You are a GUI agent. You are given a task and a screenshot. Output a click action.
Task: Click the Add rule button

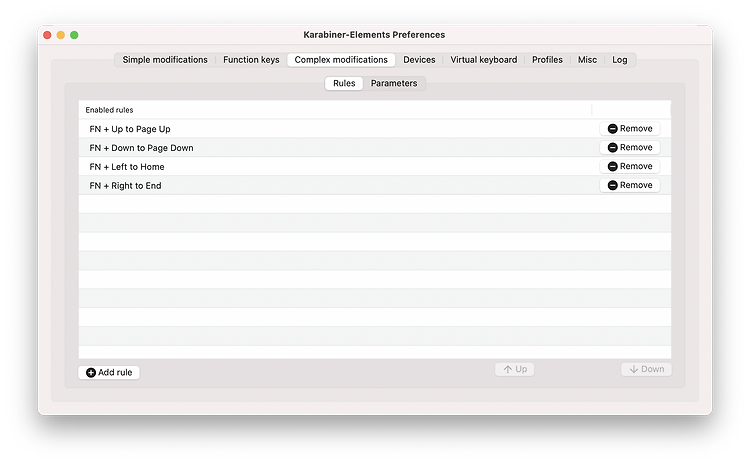pos(109,372)
